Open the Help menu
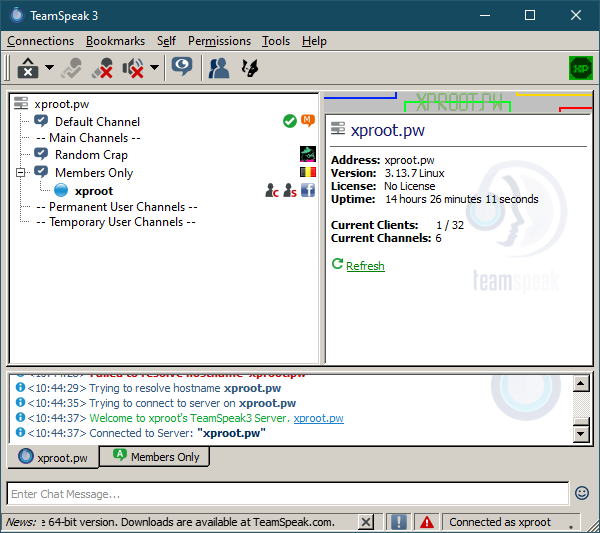The height and width of the screenshot is (533, 600). [314, 41]
